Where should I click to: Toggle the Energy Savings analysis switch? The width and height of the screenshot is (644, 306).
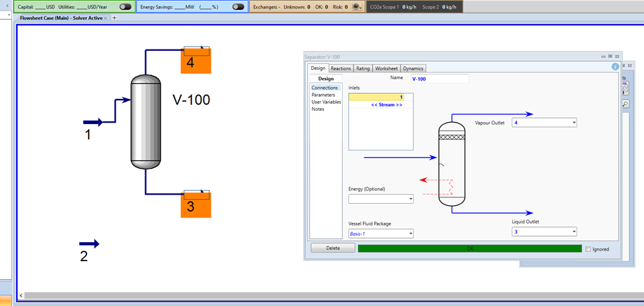(x=238, y=7)
